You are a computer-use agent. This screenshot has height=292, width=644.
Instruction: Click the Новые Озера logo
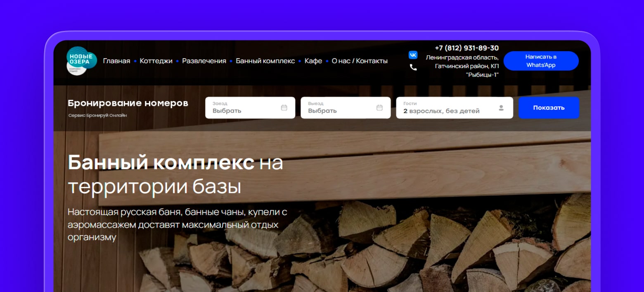82,61
